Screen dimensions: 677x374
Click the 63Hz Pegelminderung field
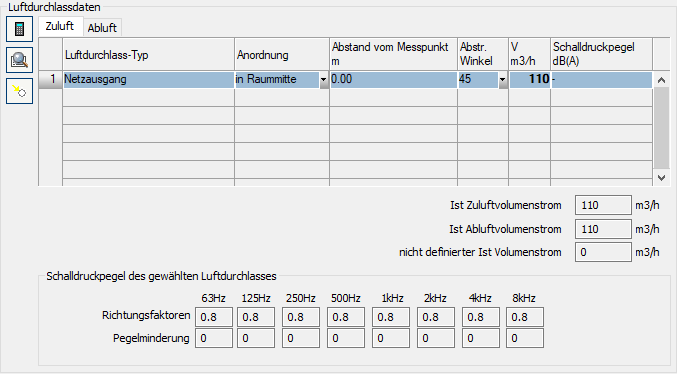pyautogui.click(x=214, y=338)
